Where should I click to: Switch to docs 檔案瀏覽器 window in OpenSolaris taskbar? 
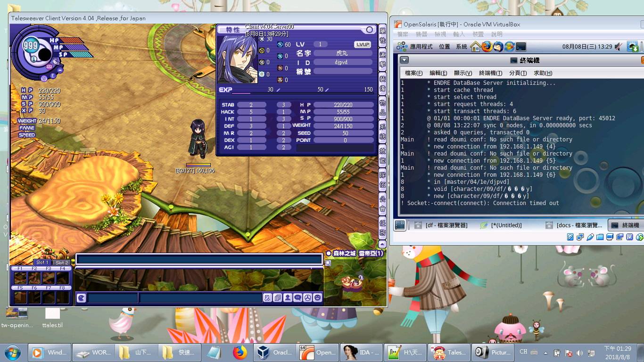pos(573,225)
